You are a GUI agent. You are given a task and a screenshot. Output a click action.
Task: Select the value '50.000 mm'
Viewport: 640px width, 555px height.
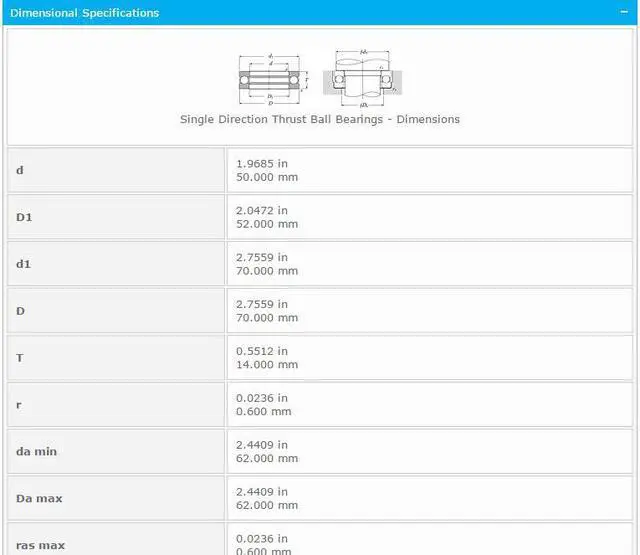(267, 177)
